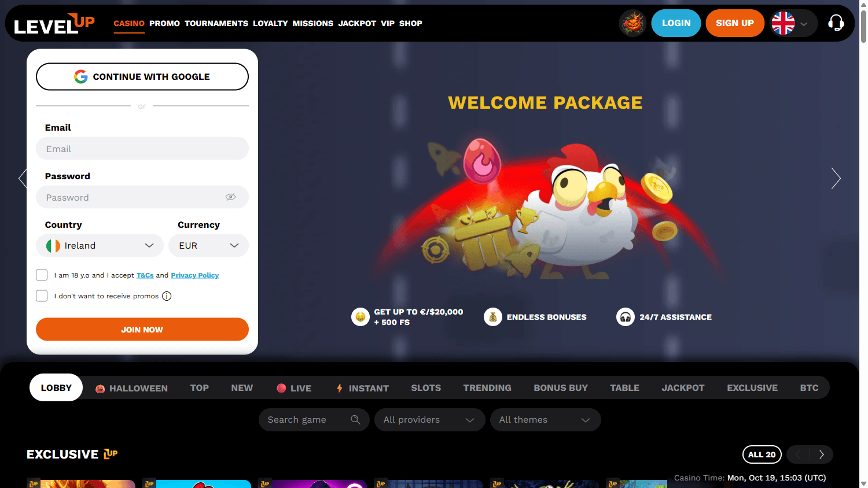Image resolution: width=868 pixels, height=488 pixels.
Task: Switch to the Live games tab
Action: 294,388
